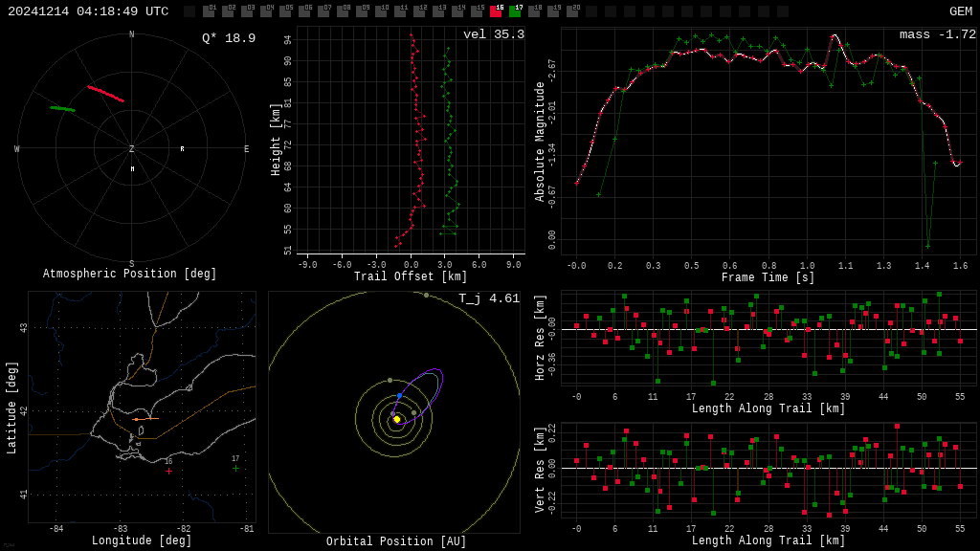Click the Atmospheric Position [deg] label
This screenshot has height=551, width=980.
pos(129,274)
